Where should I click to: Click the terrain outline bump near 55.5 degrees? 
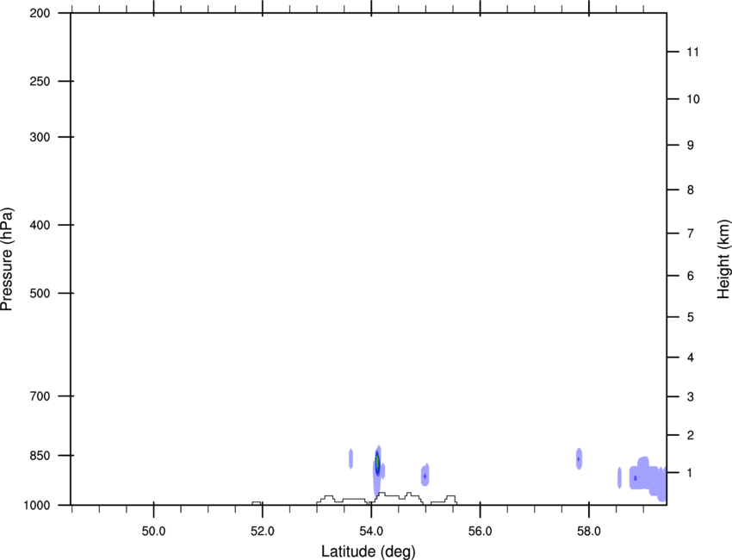(450, 499)
